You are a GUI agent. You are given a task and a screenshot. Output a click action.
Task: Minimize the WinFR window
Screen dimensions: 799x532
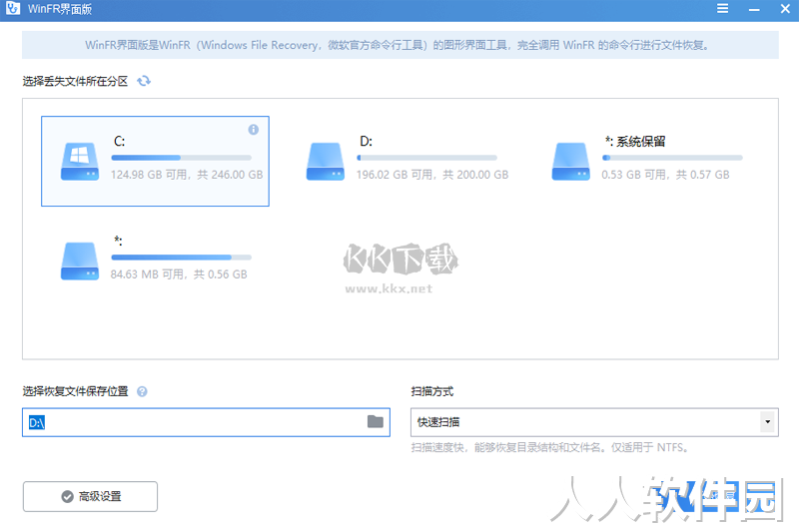point(754,9)
